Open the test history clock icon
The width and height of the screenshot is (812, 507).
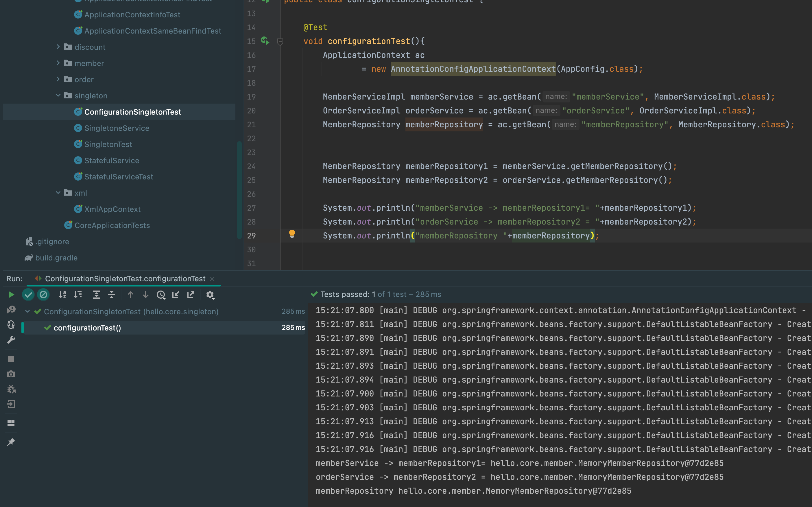point(161,295)
